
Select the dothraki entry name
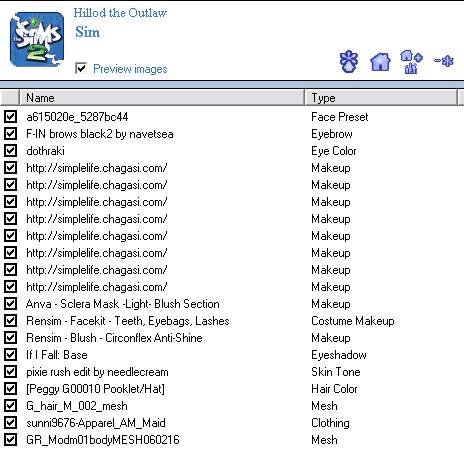[45, 151]
